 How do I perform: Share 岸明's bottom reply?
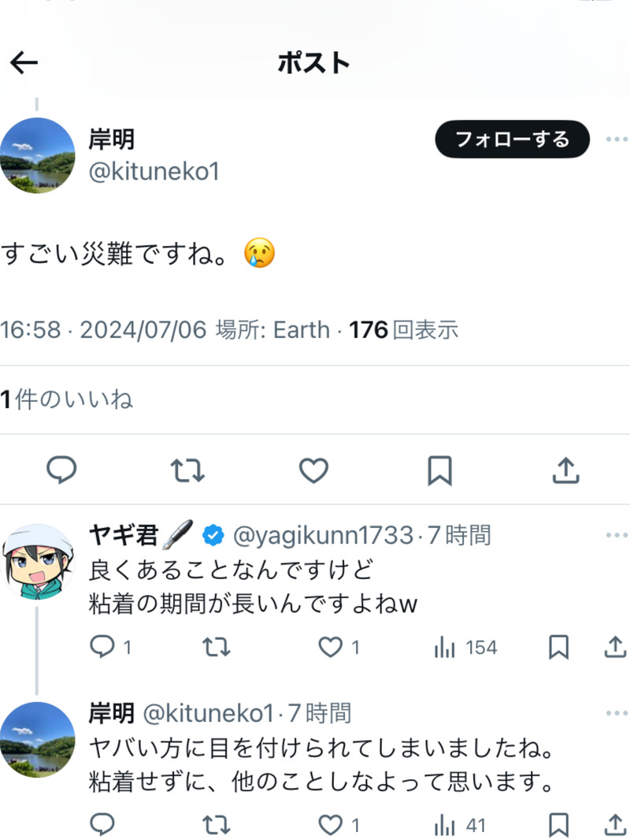tap(615, 825)
